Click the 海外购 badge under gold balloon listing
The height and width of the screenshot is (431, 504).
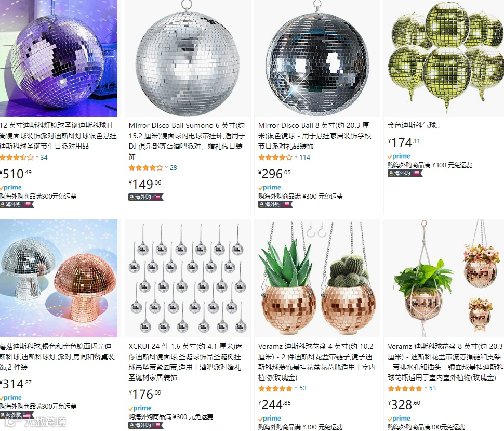[405, 173]
